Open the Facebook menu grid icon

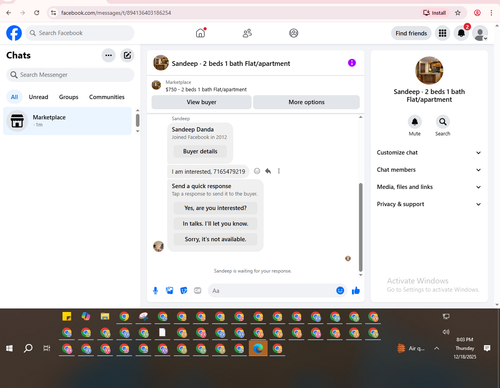[442, 33]
